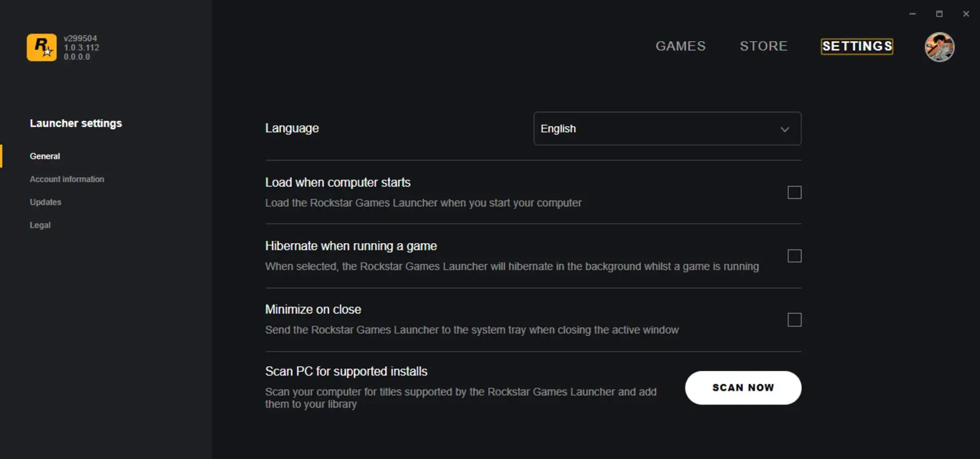This screenshot has height=459, width=980.
Task: Click the SETTINGS navigation label
Action: click(857, 46)
